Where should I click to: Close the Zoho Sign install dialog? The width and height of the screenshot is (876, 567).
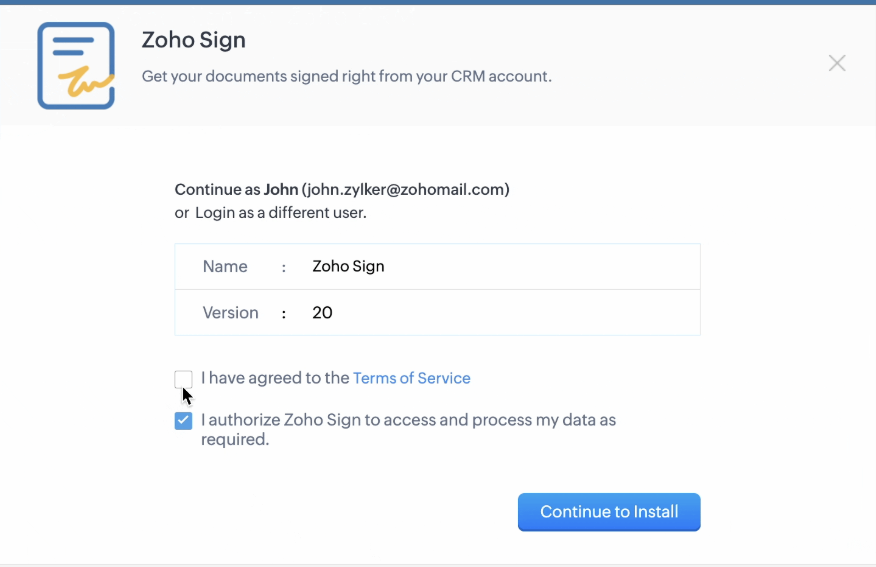(x=837, y=63)
